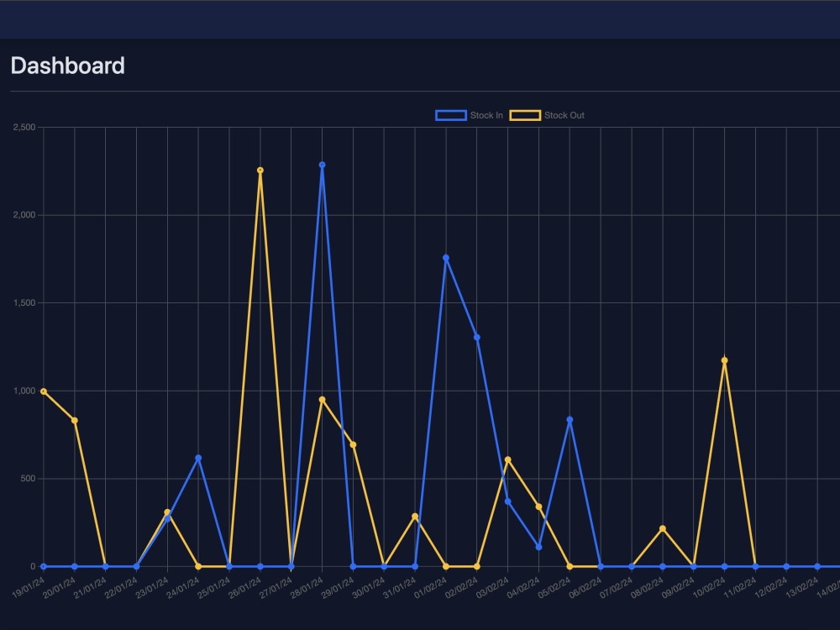Viewport: 840px width, 630px height.
Task: Select blue Stock In point on 04/02/24
Action: [x=538, y=547]
